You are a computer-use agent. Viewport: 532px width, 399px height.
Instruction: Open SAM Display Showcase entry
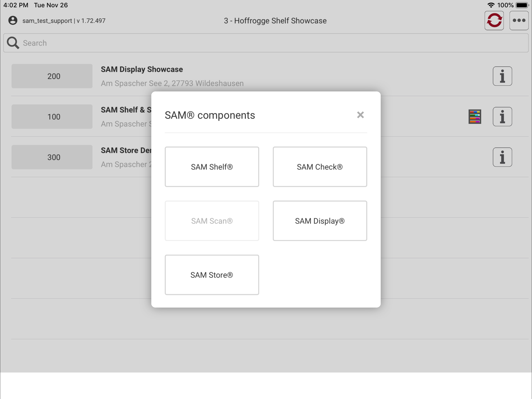point(142,69)
